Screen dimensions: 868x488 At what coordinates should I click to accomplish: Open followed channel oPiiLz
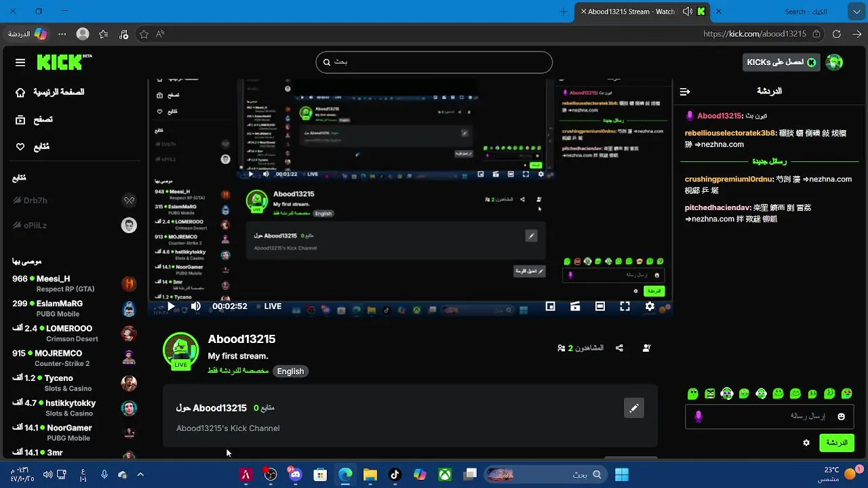tap(75, 225)
